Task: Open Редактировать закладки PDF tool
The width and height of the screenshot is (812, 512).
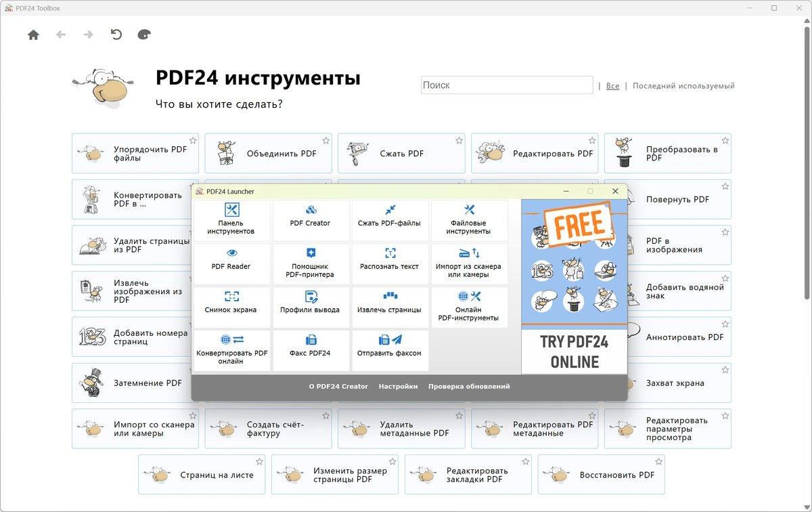Action: pos(468,475)
